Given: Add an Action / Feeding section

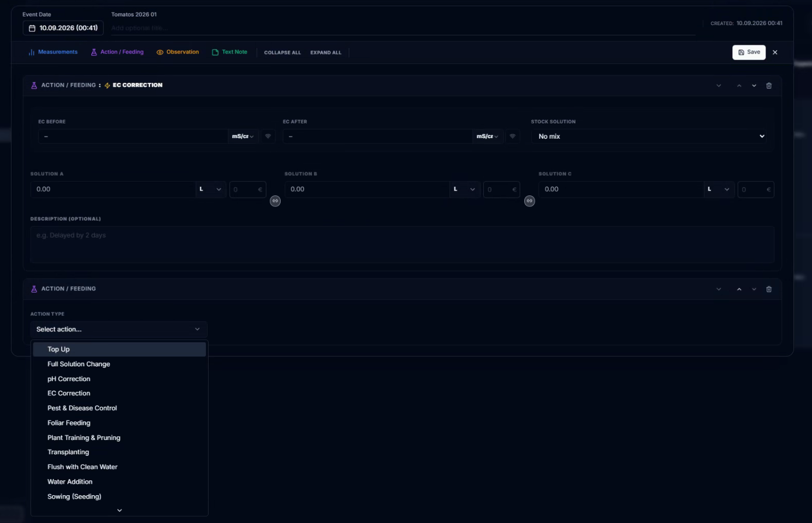Looking at the screenshot, I should (x=117, y=52).
